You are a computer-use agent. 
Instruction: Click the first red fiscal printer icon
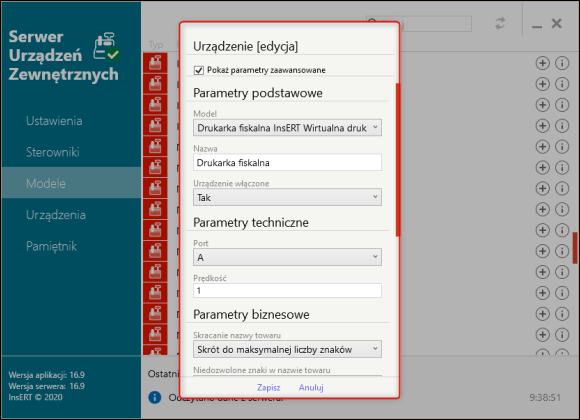pos(155,63)
